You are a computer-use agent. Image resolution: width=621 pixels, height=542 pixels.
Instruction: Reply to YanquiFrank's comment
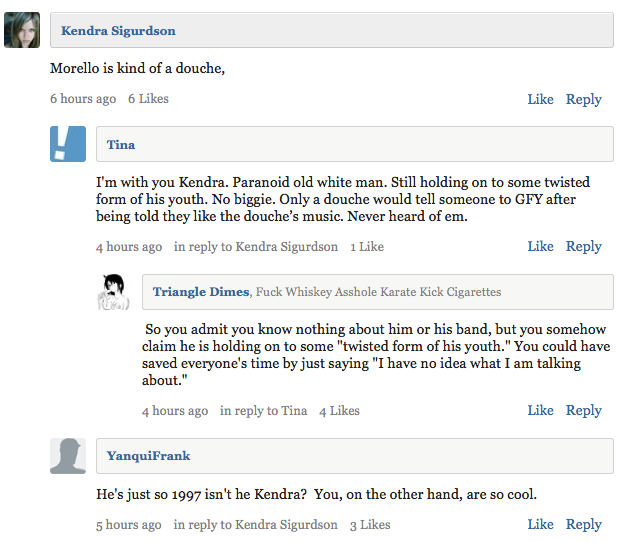583,525
